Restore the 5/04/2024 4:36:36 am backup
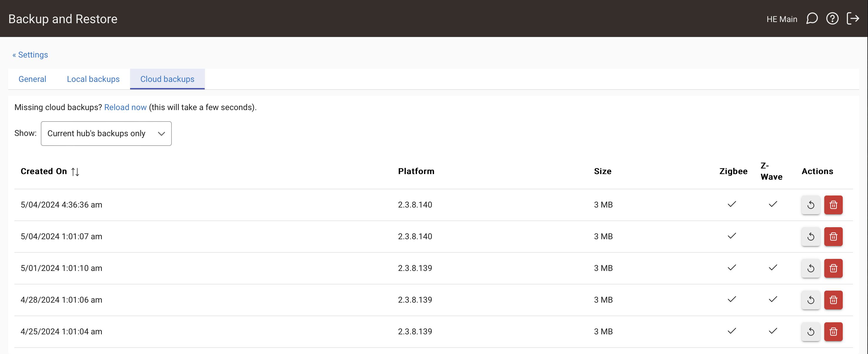The height and width of the screenshot is (354, 868). (x=811, y=205)
